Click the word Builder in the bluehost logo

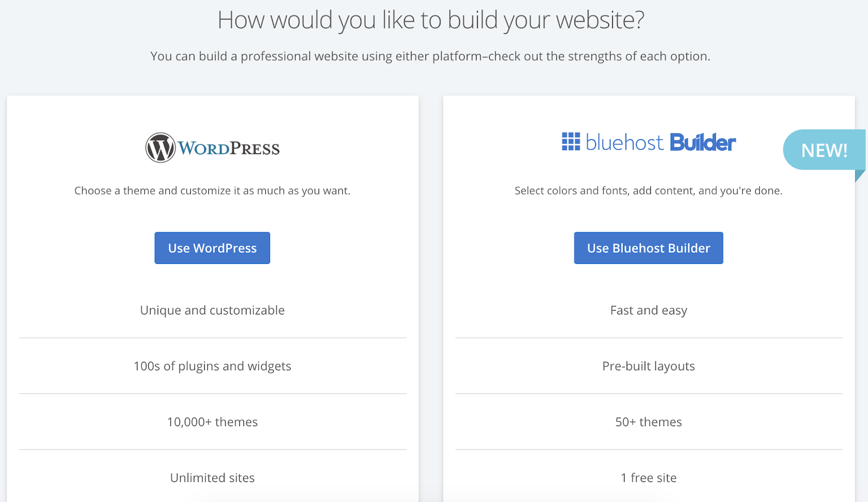click(703, 143)
